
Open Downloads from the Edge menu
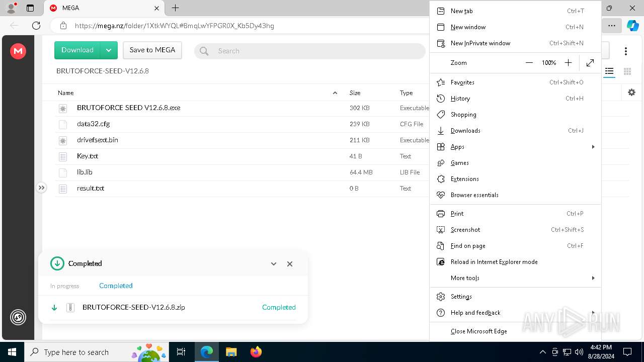point(516,131)
